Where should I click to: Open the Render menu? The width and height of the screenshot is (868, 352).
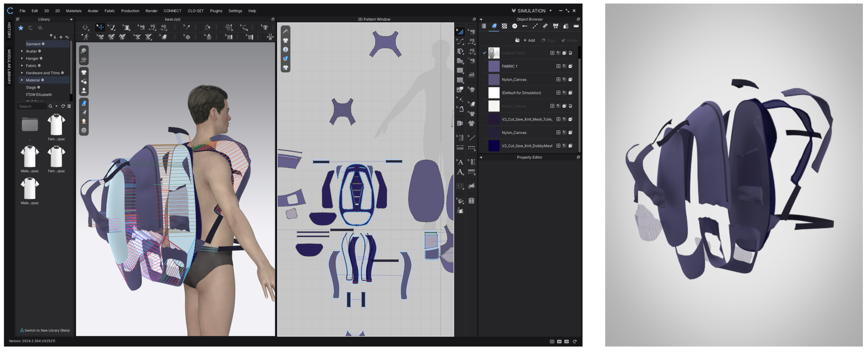click(x=151, y=11)
